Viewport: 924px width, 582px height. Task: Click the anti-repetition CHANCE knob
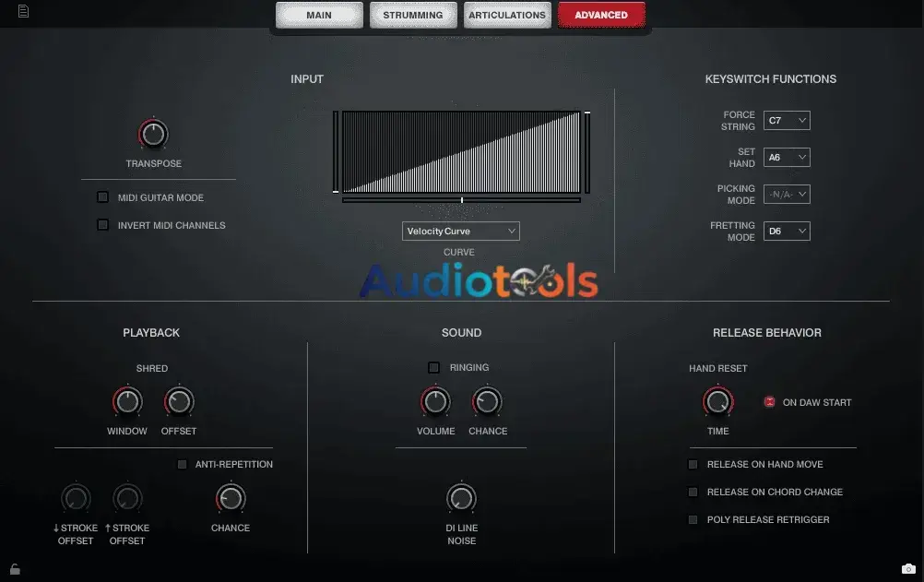231,499
